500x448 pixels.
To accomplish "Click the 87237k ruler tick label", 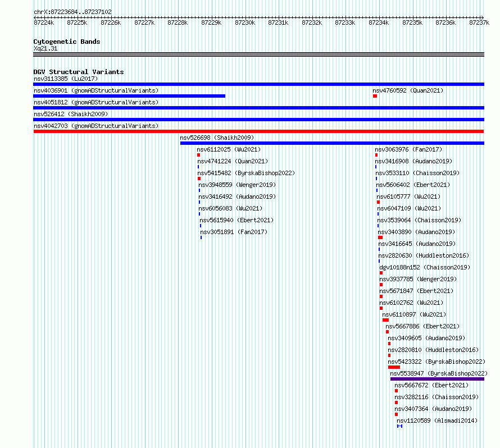I will point(479,22).
